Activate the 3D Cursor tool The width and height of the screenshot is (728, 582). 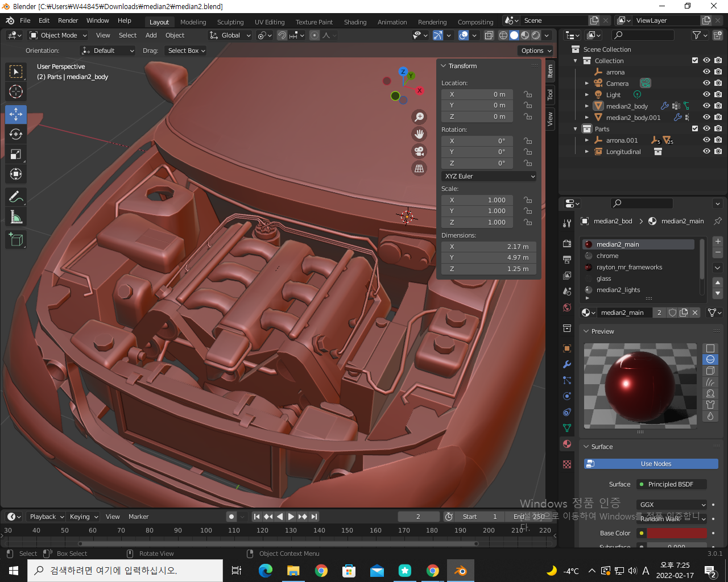[x=16, y=92]
